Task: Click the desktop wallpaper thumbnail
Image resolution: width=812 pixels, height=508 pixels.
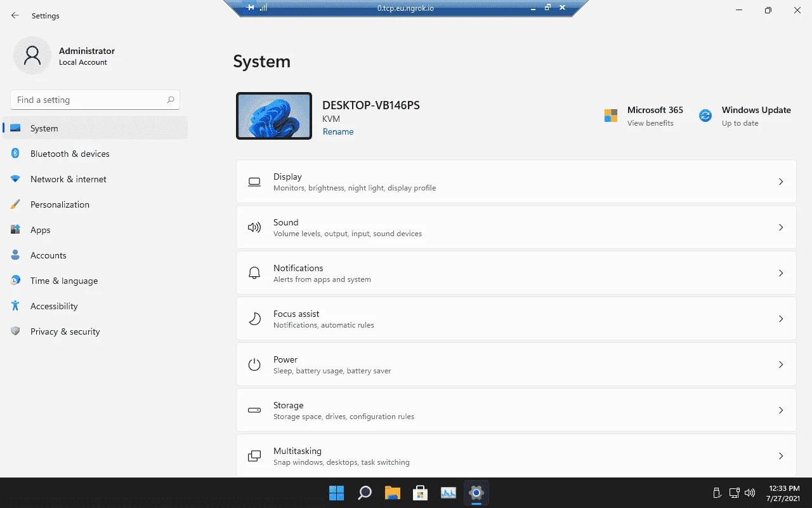Action: click(274, 116)
